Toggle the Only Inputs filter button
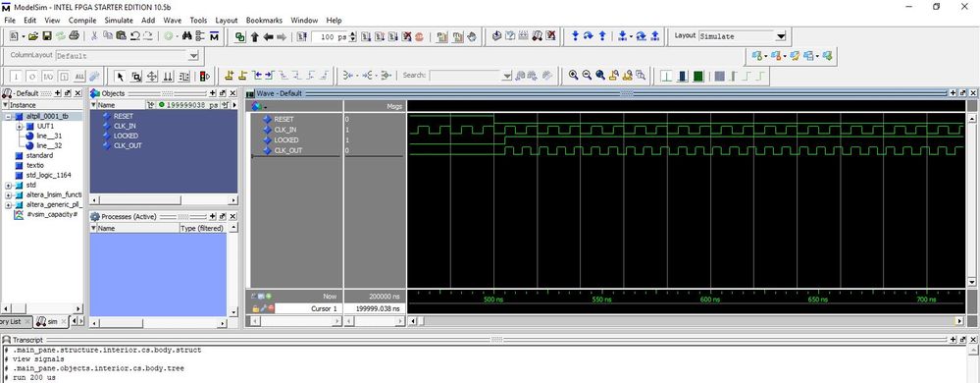Viewport: 980px width, 383px height. [x=16, y=77]
